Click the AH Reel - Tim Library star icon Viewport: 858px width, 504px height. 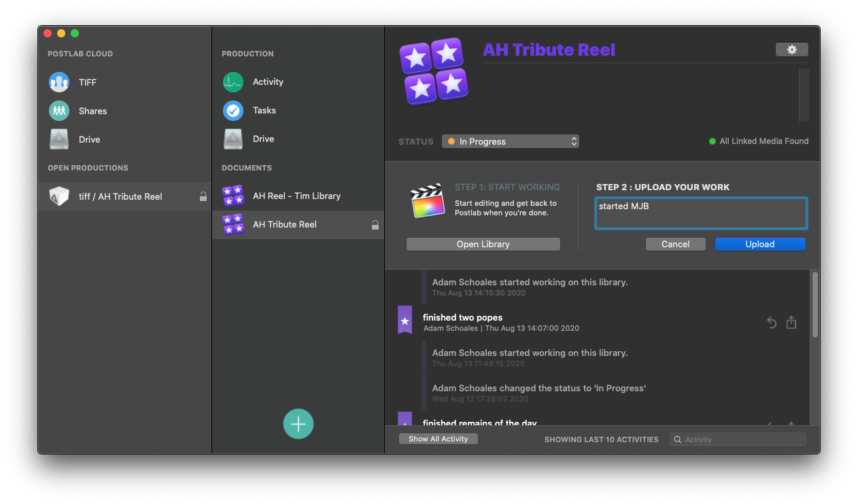tap(233, 196)
